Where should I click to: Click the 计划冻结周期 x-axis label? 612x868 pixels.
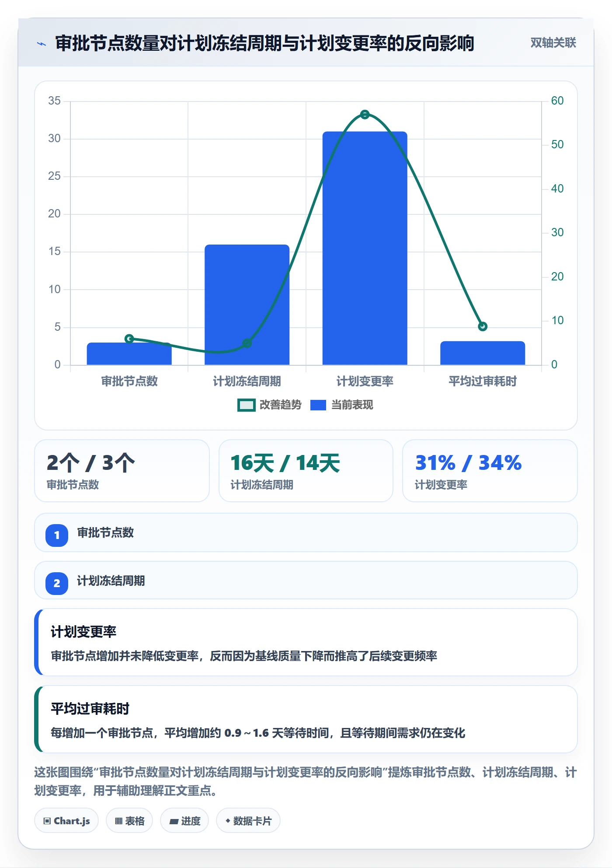(247, 381)
